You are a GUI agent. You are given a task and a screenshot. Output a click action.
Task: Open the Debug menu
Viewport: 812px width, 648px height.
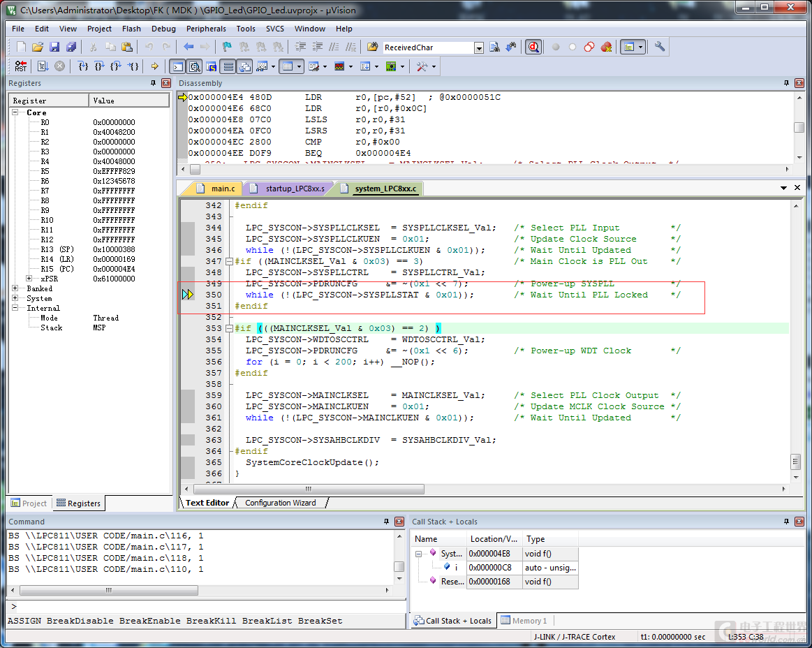click(x=163, y=29)
